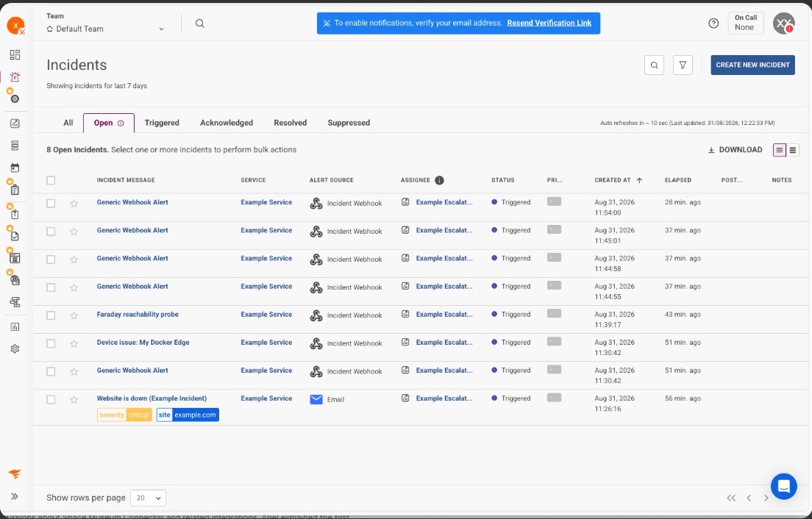The height and width of the screenshot is (519, 812).
Task: Toggle the select-all incidents checkbox
Action: tap(51, 181)
